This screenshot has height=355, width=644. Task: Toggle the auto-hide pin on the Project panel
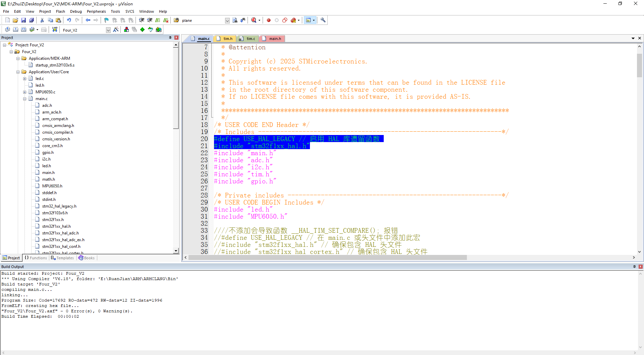click(170, 37)
